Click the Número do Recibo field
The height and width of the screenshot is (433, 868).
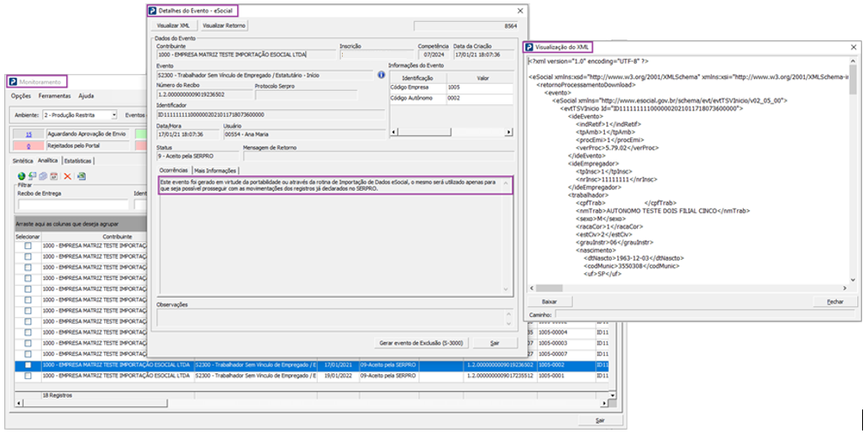pos(204,95)
